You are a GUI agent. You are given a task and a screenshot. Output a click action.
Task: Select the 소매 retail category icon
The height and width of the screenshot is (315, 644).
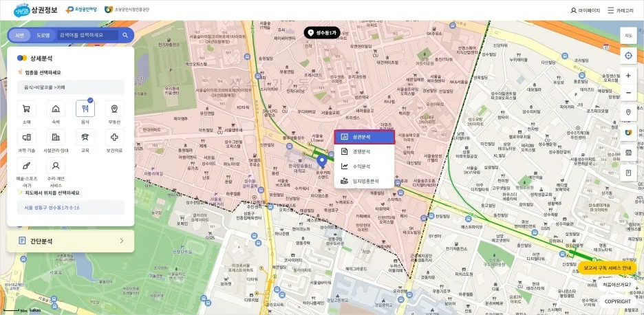click(27, 109)
